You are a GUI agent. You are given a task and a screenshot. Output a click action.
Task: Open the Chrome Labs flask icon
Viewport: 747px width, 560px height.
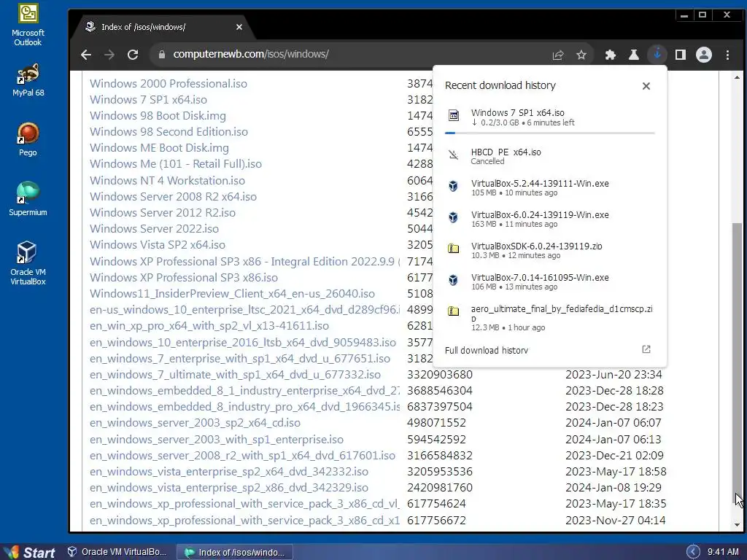(x=634, y=55)
